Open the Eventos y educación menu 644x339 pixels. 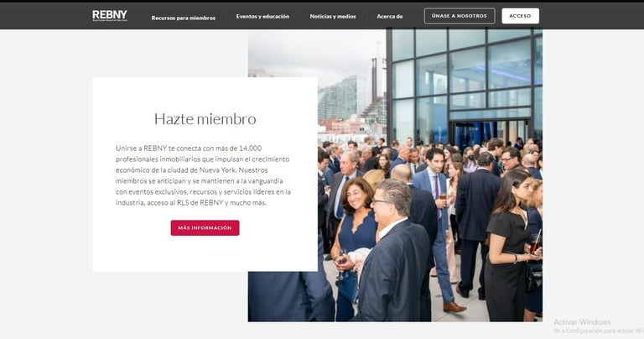point(262,17)
